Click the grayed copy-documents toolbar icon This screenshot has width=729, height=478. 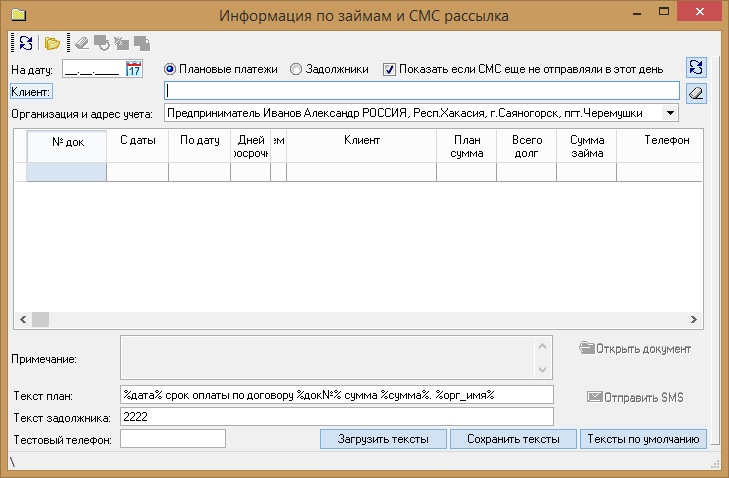pos(142,43)
